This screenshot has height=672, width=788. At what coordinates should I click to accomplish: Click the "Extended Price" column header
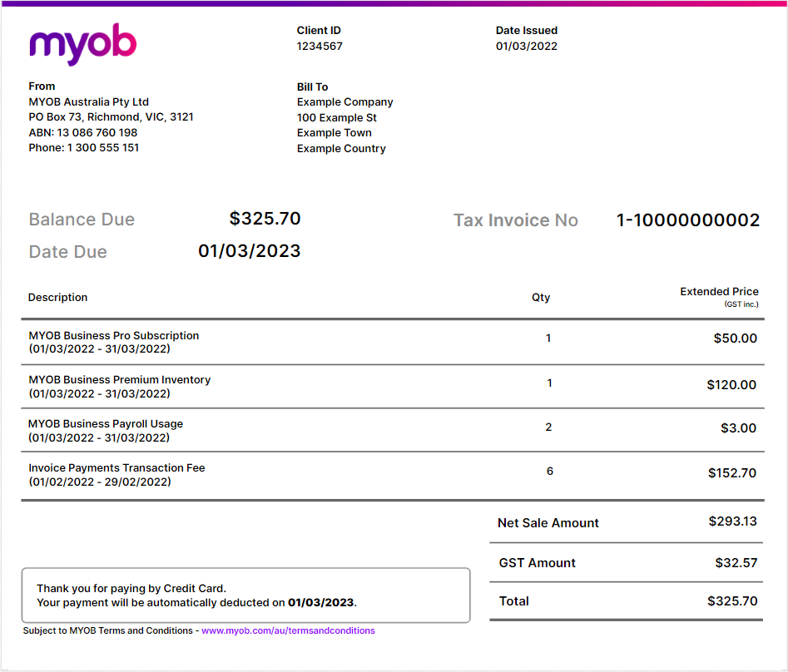(x=719, y=291)
